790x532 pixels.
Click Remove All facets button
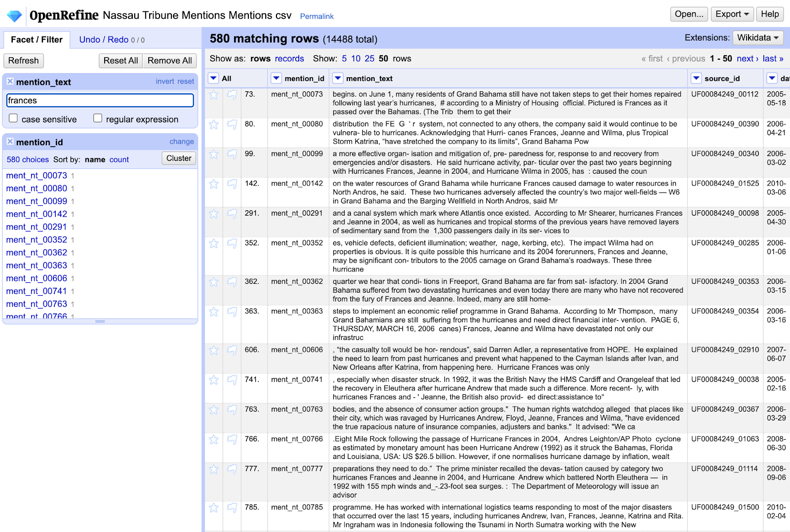(170, 60)
